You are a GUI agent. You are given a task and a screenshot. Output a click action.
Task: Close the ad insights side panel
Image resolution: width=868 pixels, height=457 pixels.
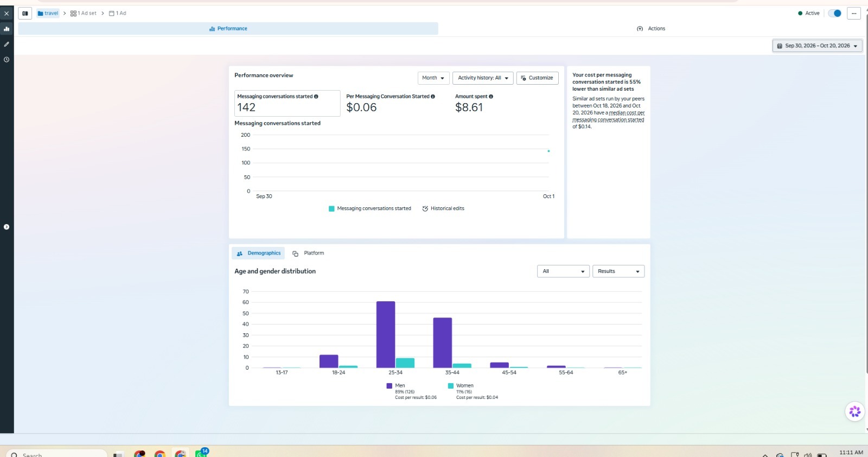(7, 14)
